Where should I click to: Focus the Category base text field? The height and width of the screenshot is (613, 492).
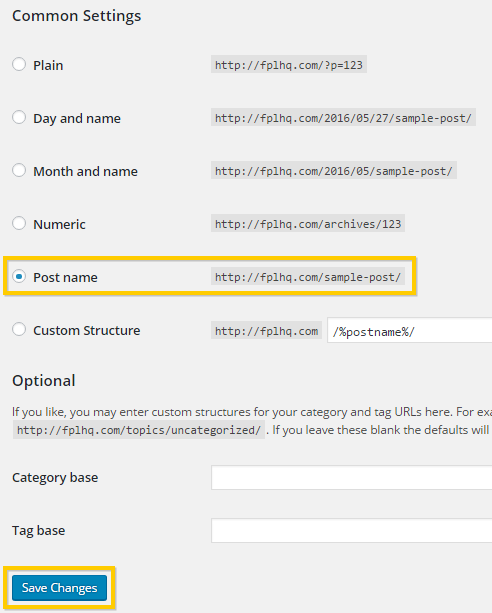point(352,477)
